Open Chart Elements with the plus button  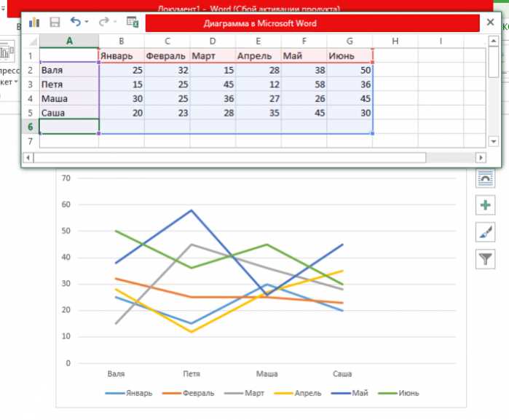coord(485,205)
